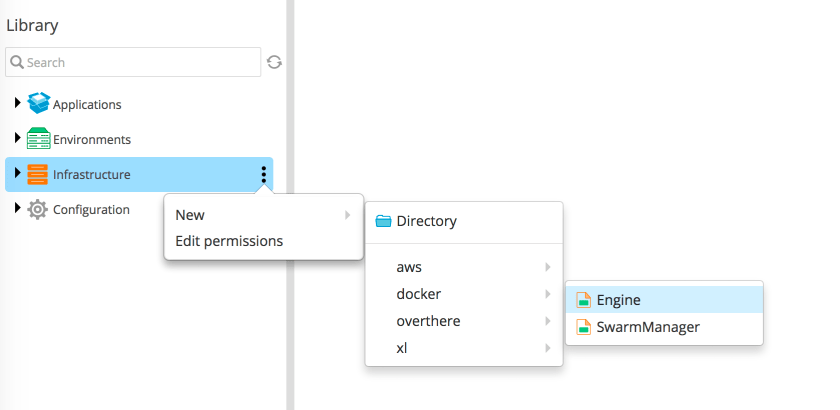Choose Edit permissions from context menu

coord(229,241)
